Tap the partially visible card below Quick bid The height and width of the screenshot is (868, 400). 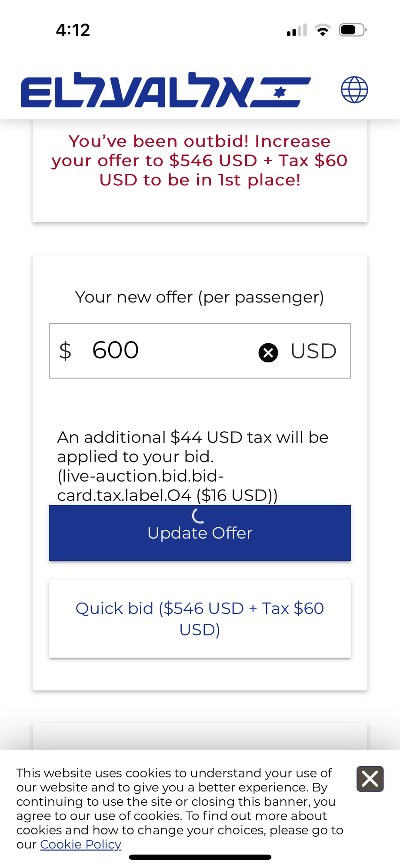(x=200, y=736)
